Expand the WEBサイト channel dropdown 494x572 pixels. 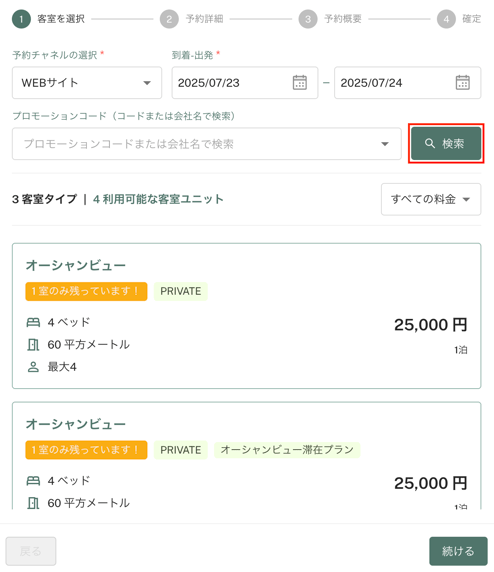tap(87, 83)
